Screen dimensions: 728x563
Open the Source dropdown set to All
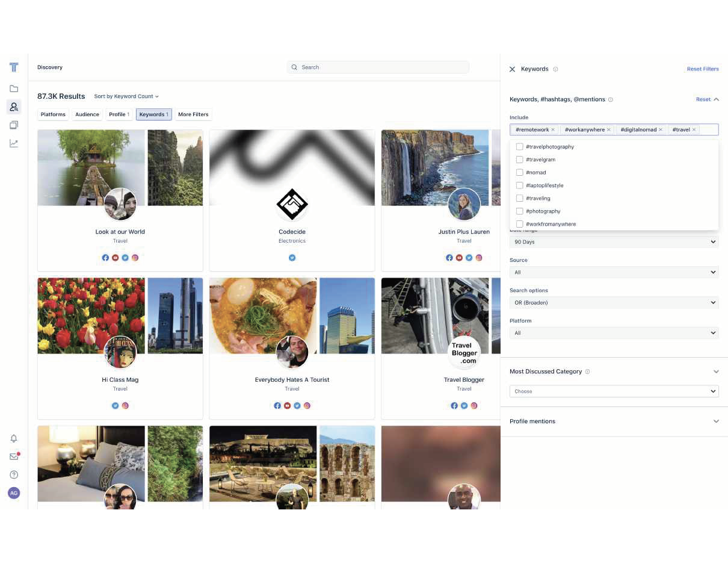(x=614, y=272)
